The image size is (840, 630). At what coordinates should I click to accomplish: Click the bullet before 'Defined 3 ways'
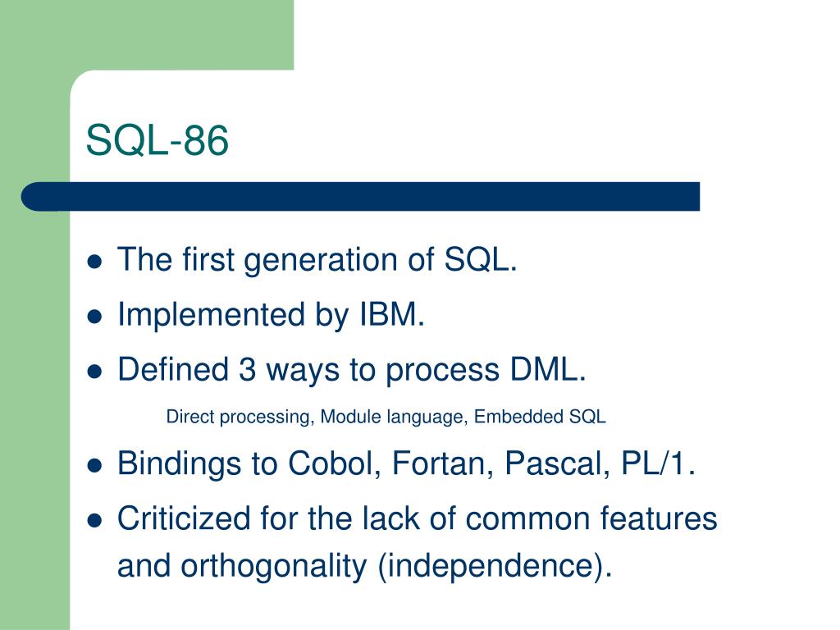tap(94, 372)
